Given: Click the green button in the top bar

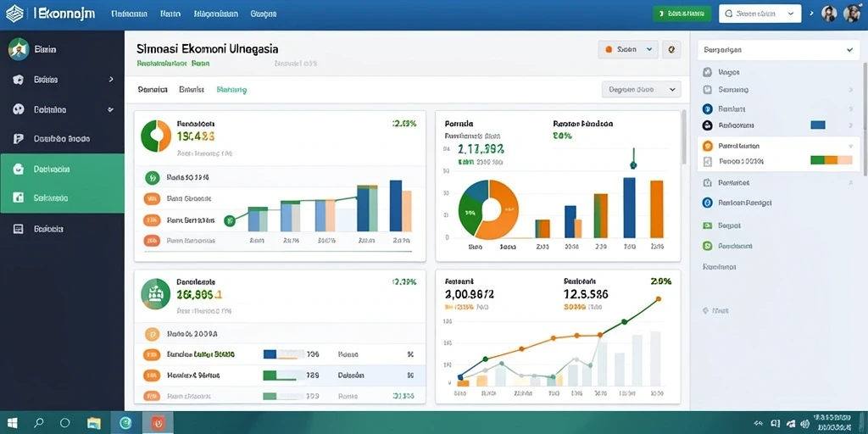Looking at the screenshot, I should 682,14.
